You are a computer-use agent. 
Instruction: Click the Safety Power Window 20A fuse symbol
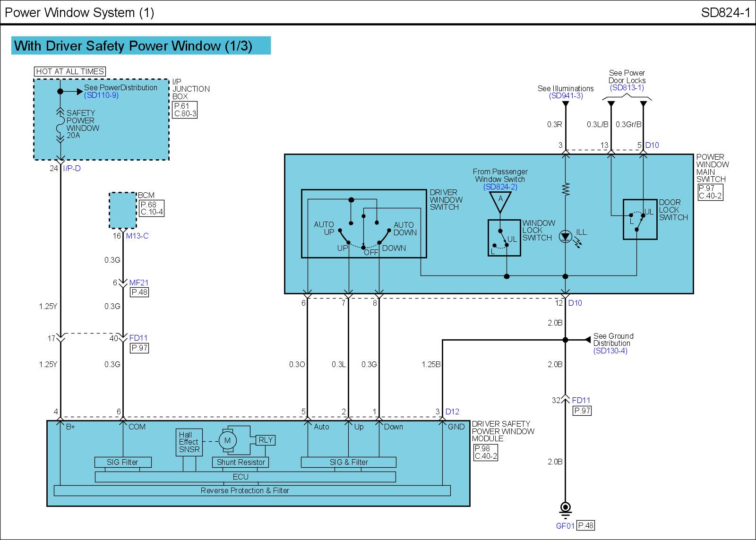pos(60,126)
